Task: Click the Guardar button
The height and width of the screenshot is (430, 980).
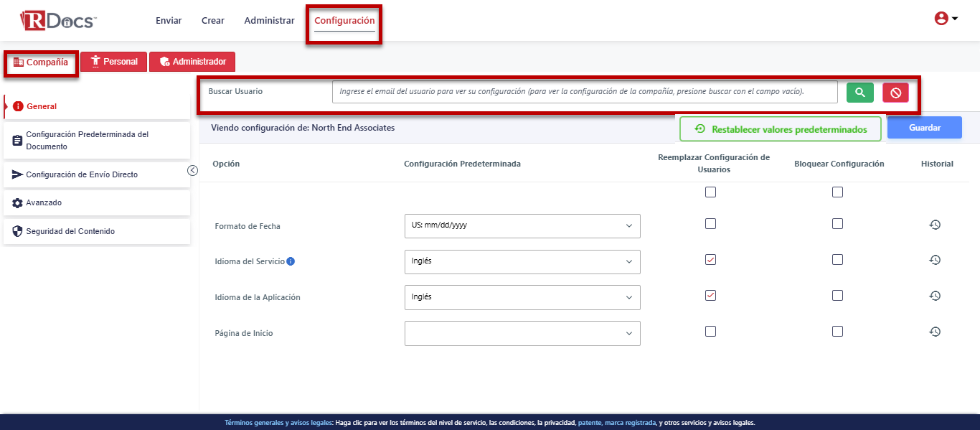Action: click(x=924, y=128)
